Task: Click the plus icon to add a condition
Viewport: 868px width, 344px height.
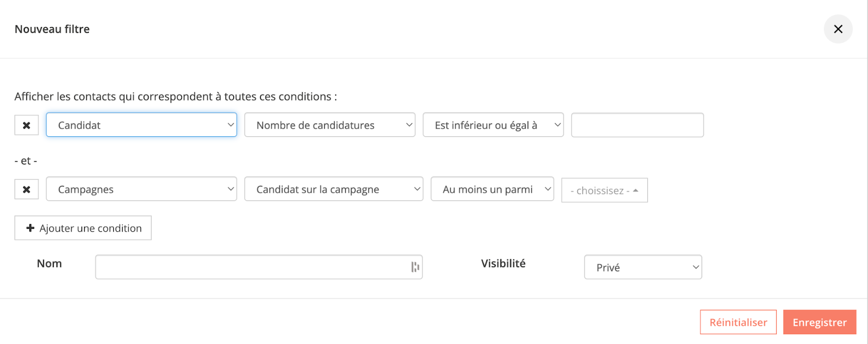Action: coord(30,228)
